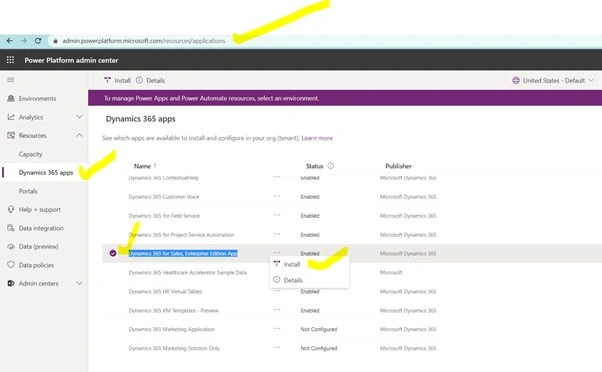Open more options for Customer Voice row
Screen dimensions: 602x372
[277, 196]
